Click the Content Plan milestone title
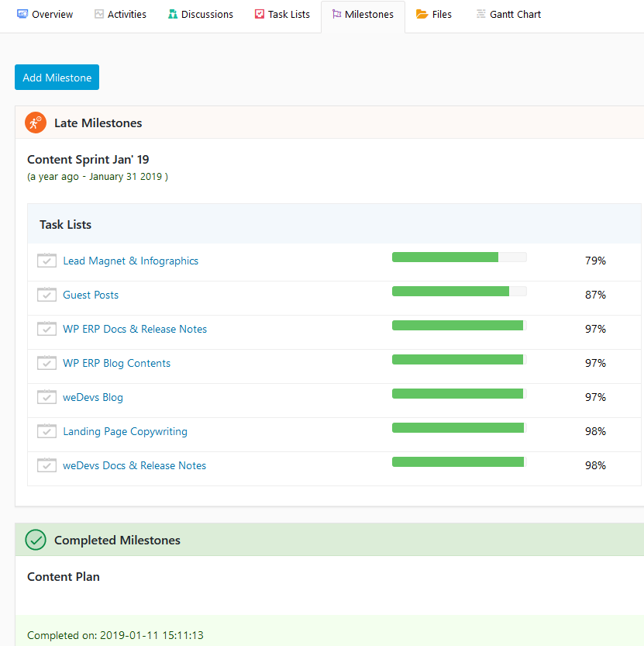Image resolution: width=644 pixels, height=646 pixels. [64, 577]
